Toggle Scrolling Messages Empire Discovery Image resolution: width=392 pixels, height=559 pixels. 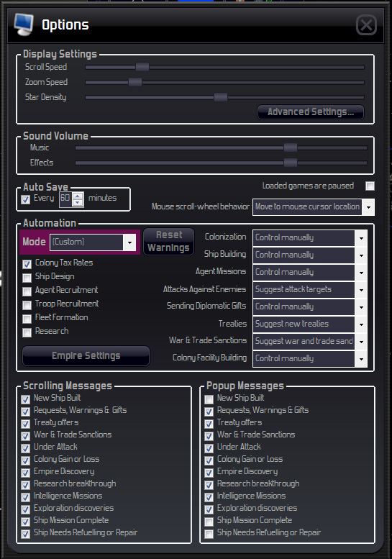(25, 473)
